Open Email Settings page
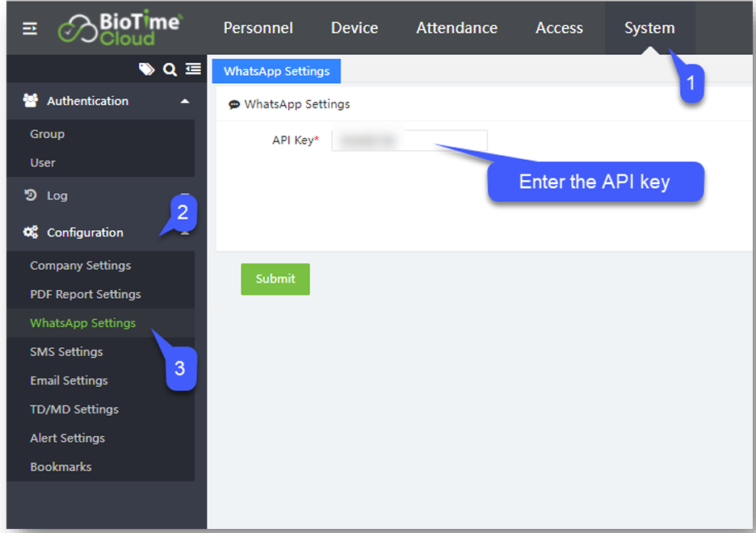 click(69, 380)
